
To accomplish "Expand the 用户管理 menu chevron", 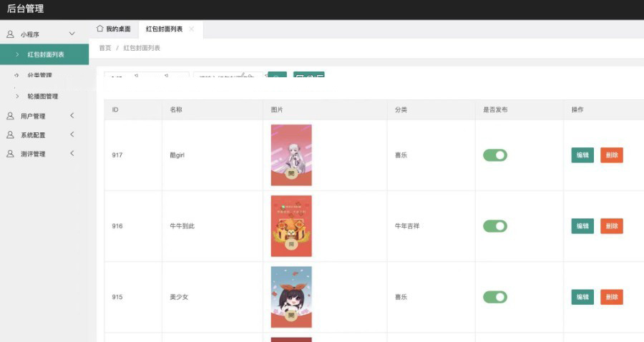I will point(72,116).
